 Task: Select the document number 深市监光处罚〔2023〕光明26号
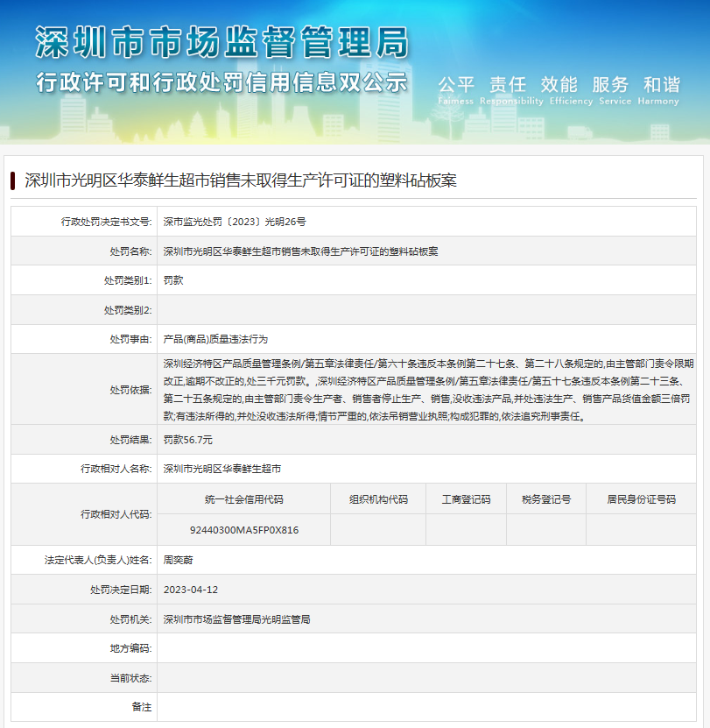[235, 222]
